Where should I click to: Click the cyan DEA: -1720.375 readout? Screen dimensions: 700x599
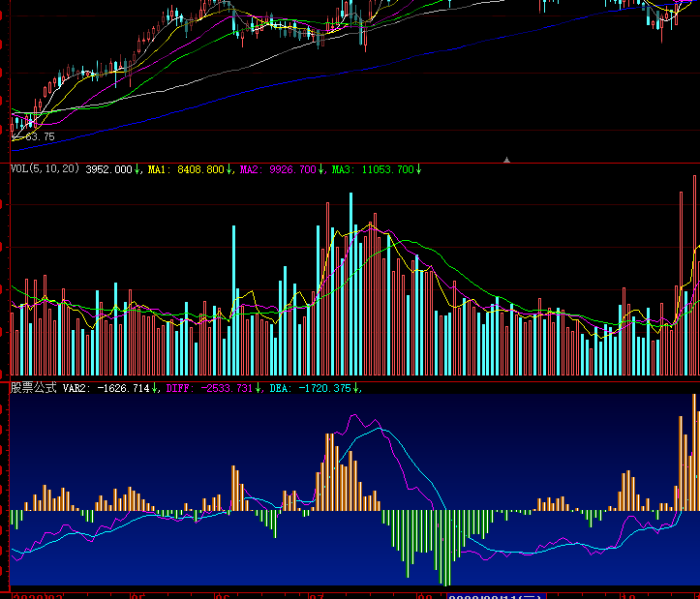click(x=310, y=388)
